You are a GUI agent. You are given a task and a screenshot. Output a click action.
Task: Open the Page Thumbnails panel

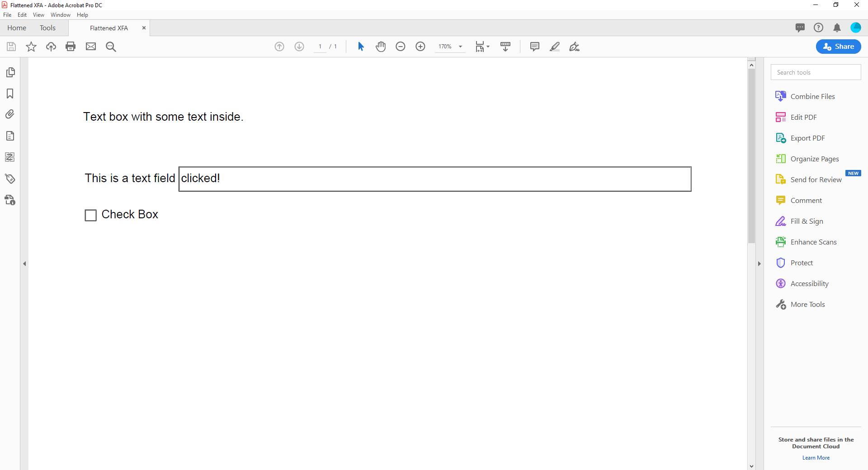(x=10, y=72)
